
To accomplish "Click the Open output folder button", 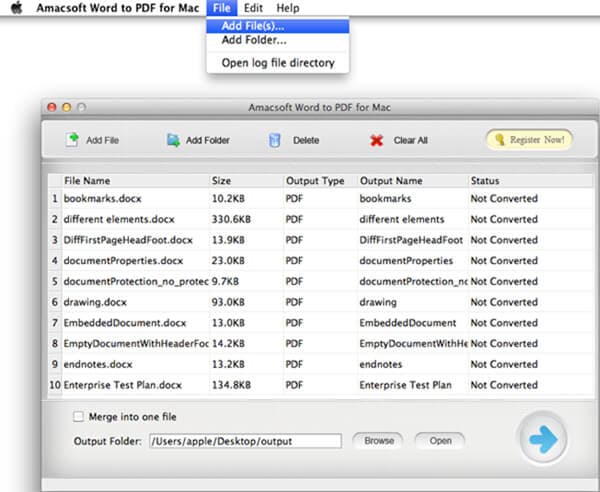I will (x=440, y=441).
